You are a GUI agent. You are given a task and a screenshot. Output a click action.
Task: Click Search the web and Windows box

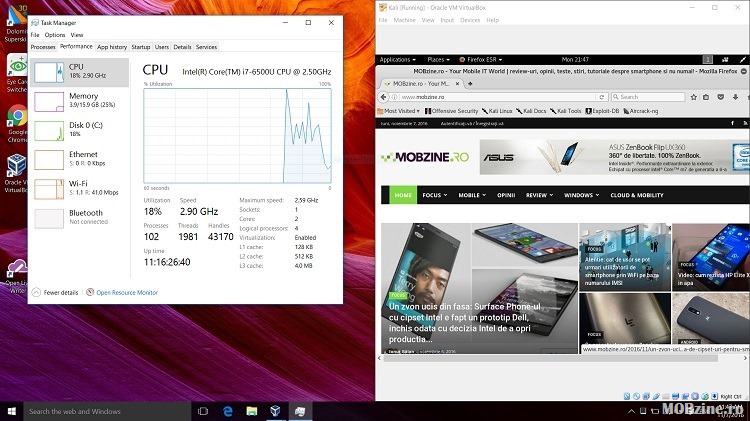[107, 411]
